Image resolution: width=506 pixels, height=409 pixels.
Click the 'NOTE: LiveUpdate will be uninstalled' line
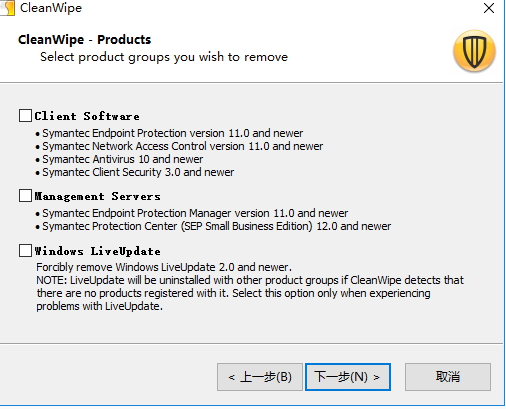250,280
